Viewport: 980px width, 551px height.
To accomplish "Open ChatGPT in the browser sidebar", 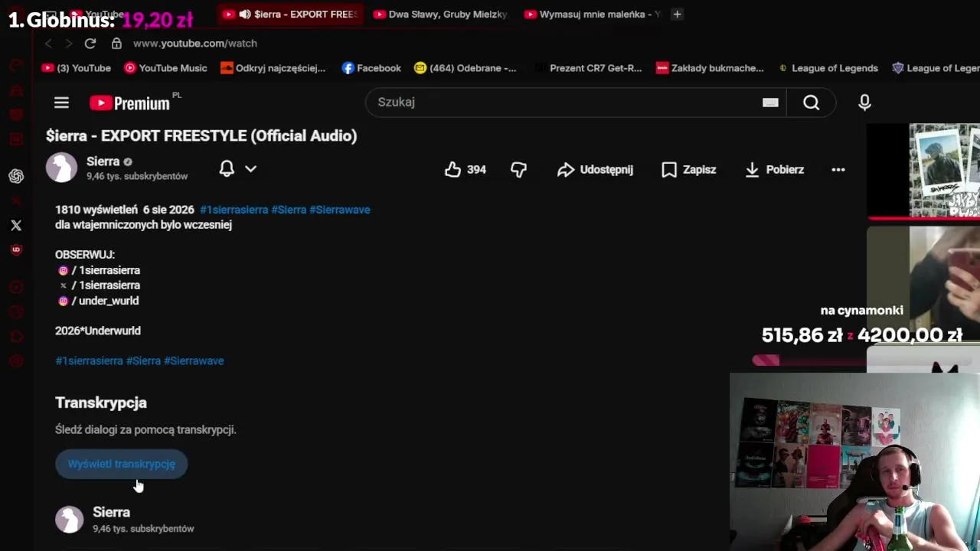I will (16, 176).
